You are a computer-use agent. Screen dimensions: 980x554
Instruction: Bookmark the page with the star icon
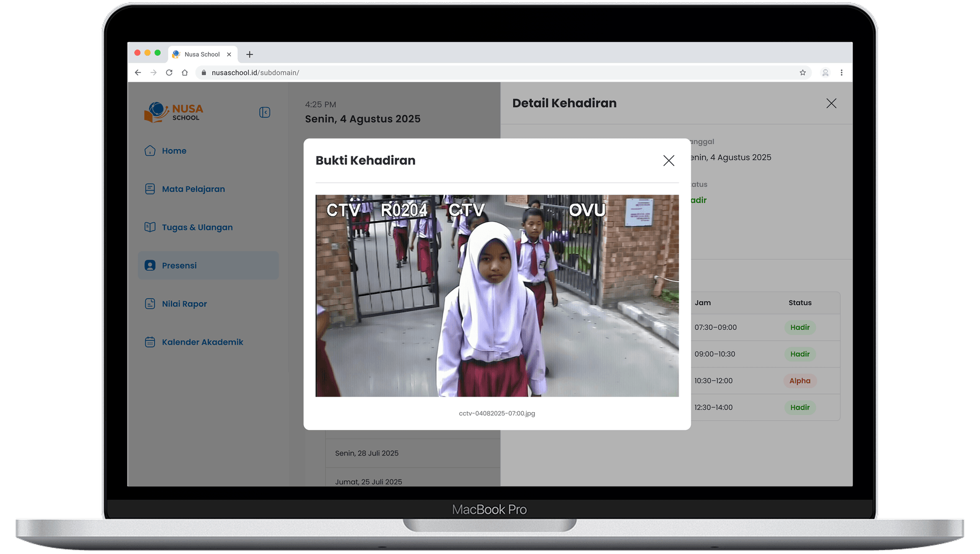point(803,73)
